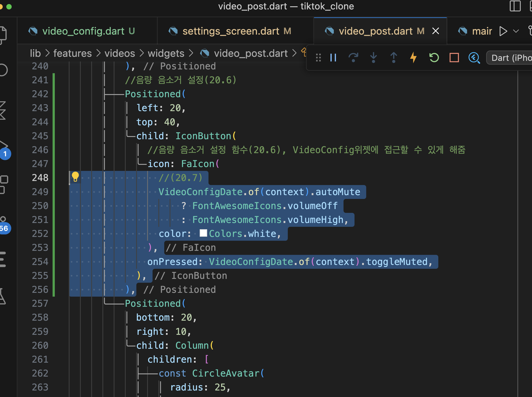Open the Colors.white color swatch

click(x=203, y=233)
